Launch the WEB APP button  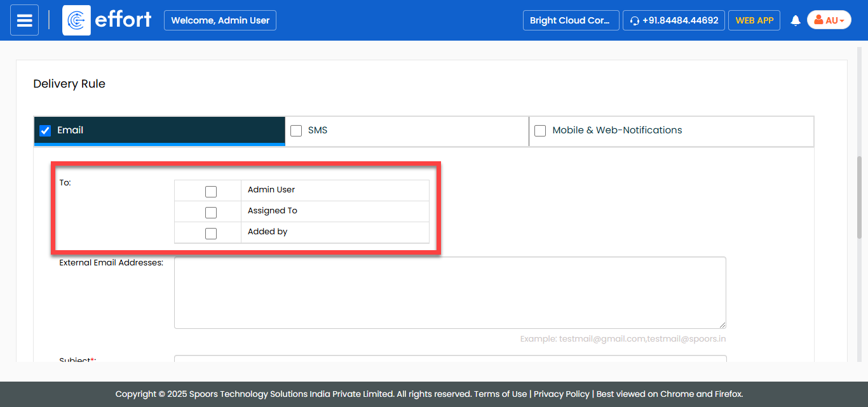(x=754, y=20)
